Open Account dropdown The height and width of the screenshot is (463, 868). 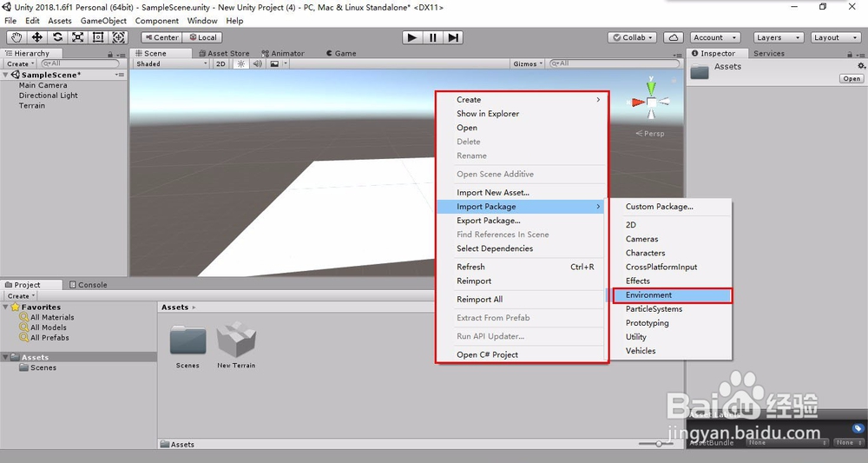click(715, 37)
